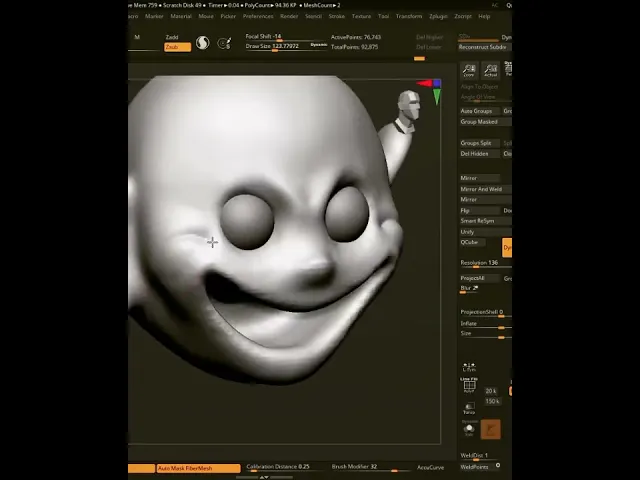640x480 pixels.
Task: Click the lazy mouse stroke icon
Action: click(x=224, y=43)
